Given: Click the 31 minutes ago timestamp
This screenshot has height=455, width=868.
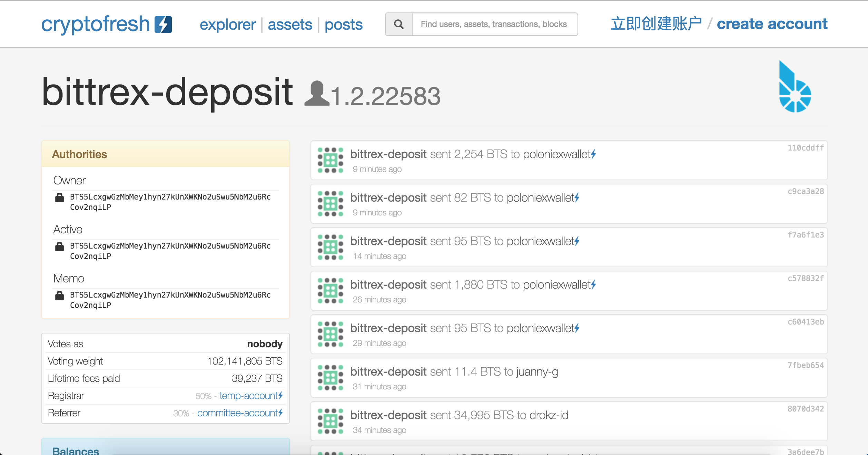Looking at the screenshot, I should (379, 387).
